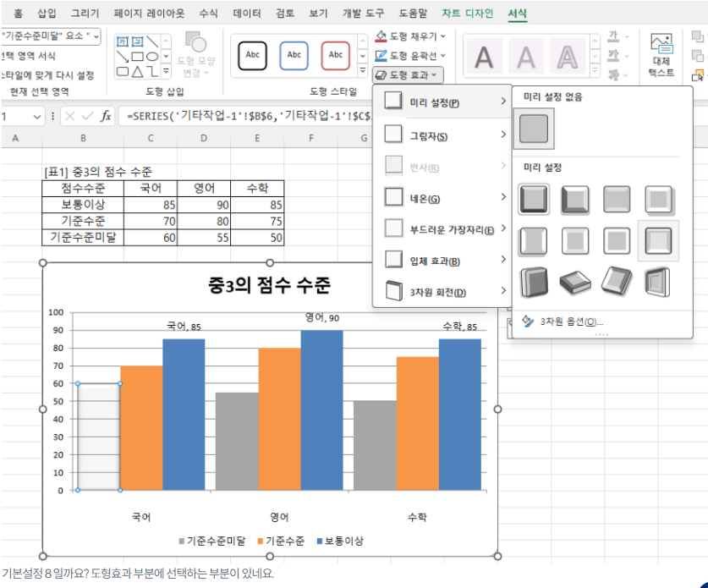Switch to the 삽입 ribbon tab

pos(47,14)
